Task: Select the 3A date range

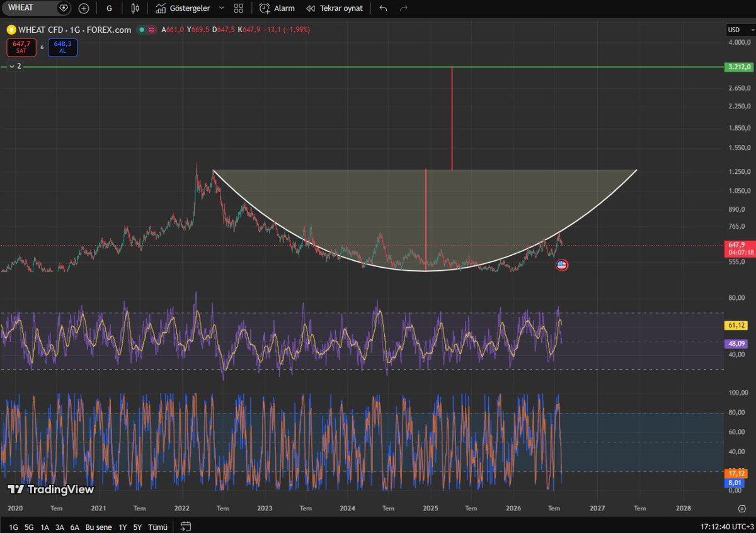Action: pyautogui.click(x=60, y=526)
